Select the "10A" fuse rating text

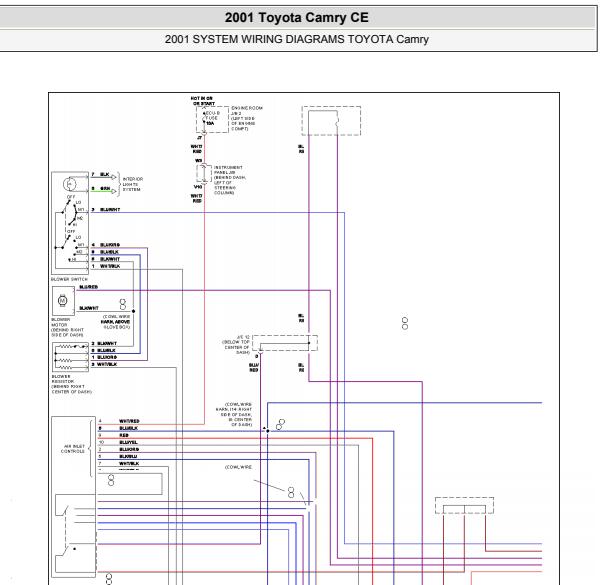click(x=210, y=124)
